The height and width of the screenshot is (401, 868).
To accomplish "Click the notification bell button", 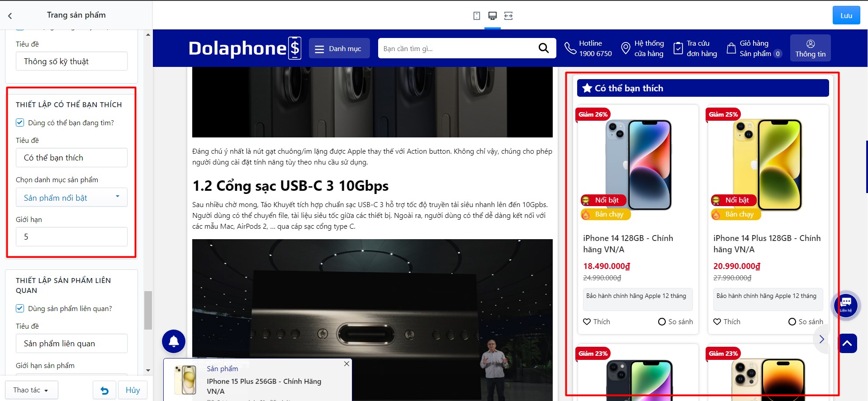I will [174, 341].
